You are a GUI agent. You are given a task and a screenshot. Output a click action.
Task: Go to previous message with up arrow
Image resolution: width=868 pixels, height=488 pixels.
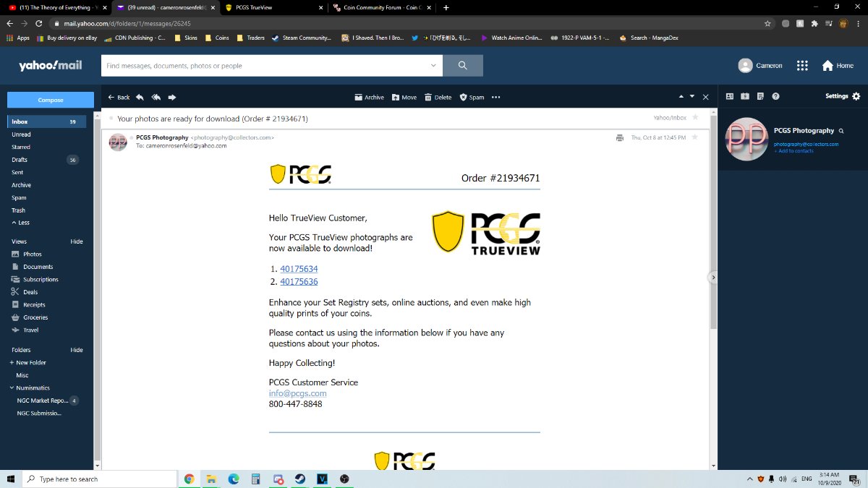pyautogui.click(x=681, y=96)
